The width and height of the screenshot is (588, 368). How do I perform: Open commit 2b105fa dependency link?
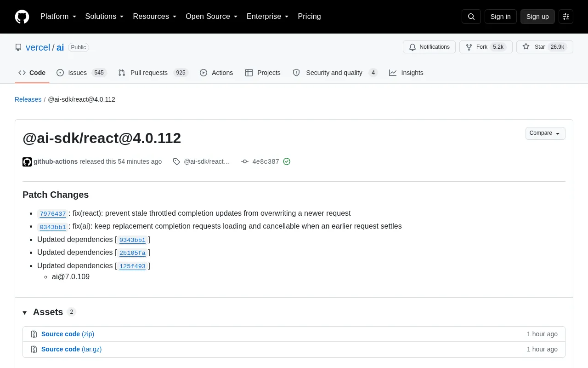tap(132, 253)
